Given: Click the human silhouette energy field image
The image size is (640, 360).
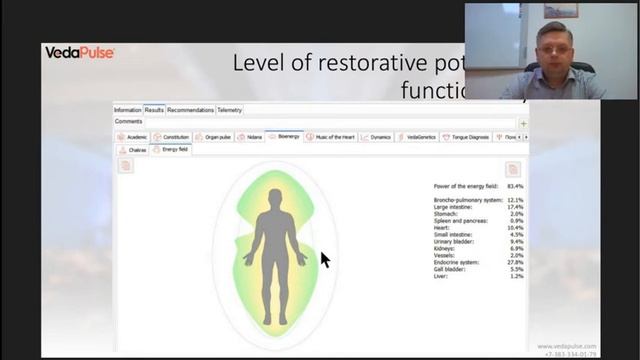Looking at the screenshot, I should (276, 256).
